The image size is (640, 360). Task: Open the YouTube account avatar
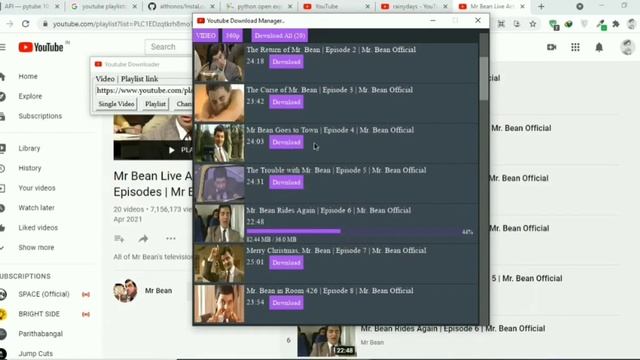[628, 47]
